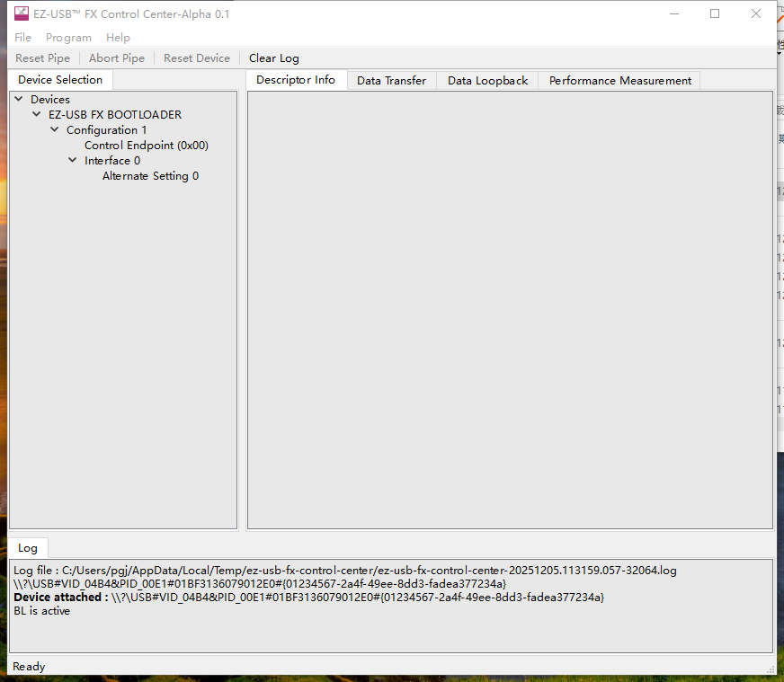784x682 pixels.
Task: Open the Program menu
Action: pyautogui.click(x=68, y=38)
